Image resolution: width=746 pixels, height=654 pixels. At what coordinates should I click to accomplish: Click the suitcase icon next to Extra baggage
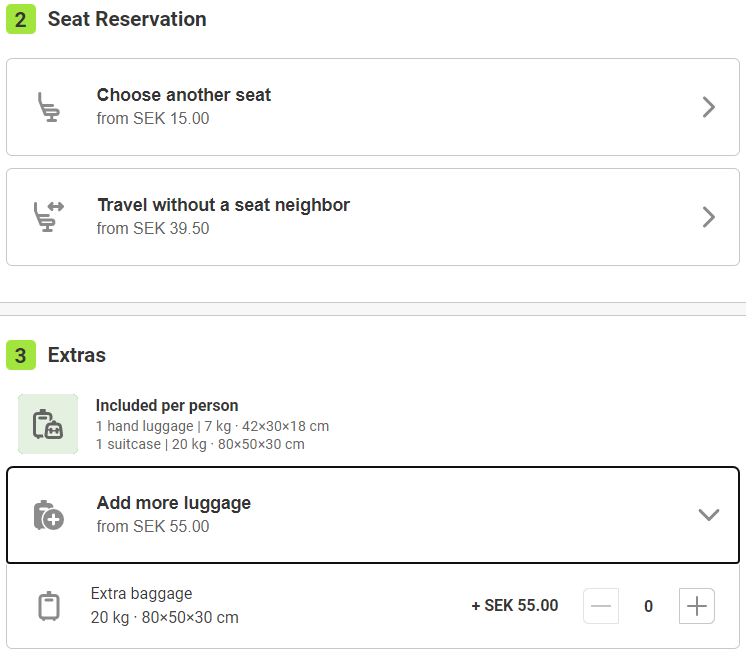pyautogui.click(x=49, y=606)
